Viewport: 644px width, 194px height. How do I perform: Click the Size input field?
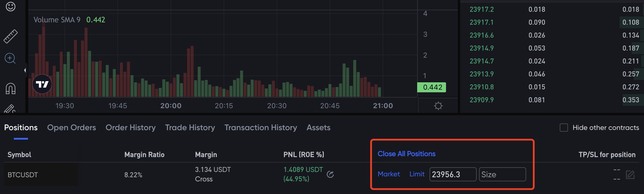pos(502,174)
